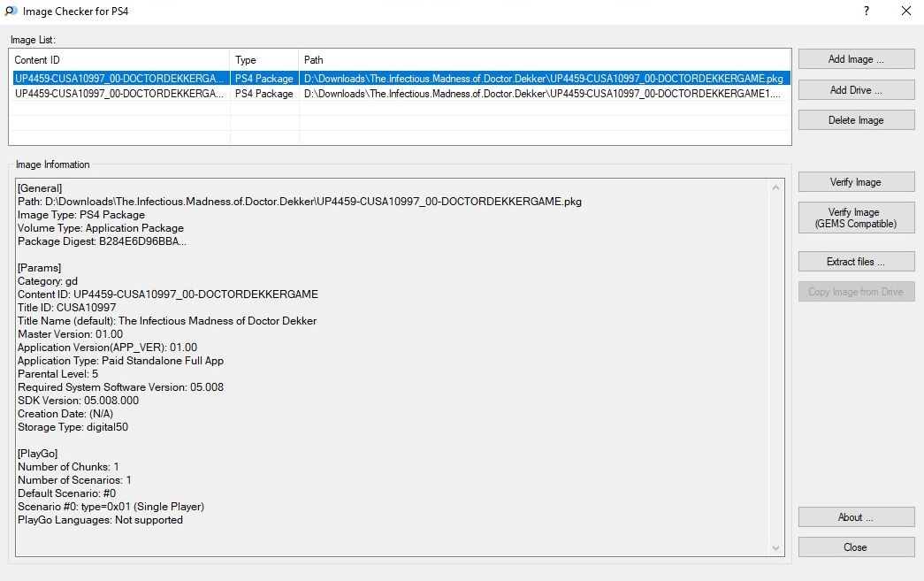Click the Default Scenario: #0 line

(66, 493)
